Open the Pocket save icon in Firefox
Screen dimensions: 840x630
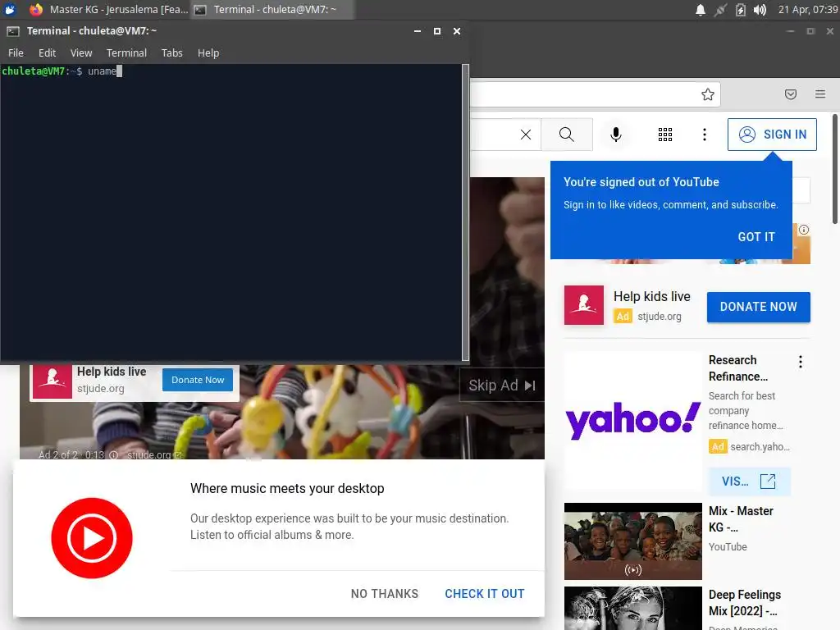click(790, 94)
